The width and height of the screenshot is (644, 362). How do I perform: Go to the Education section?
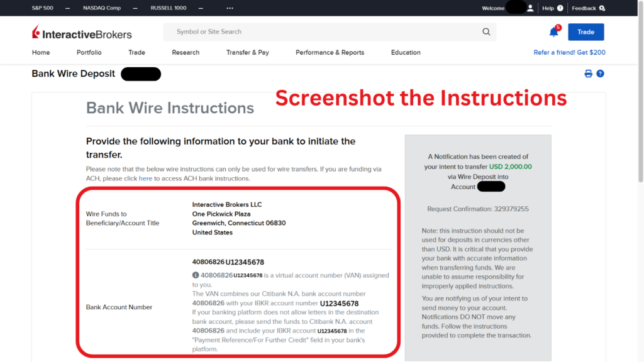[x=405, y=53]
